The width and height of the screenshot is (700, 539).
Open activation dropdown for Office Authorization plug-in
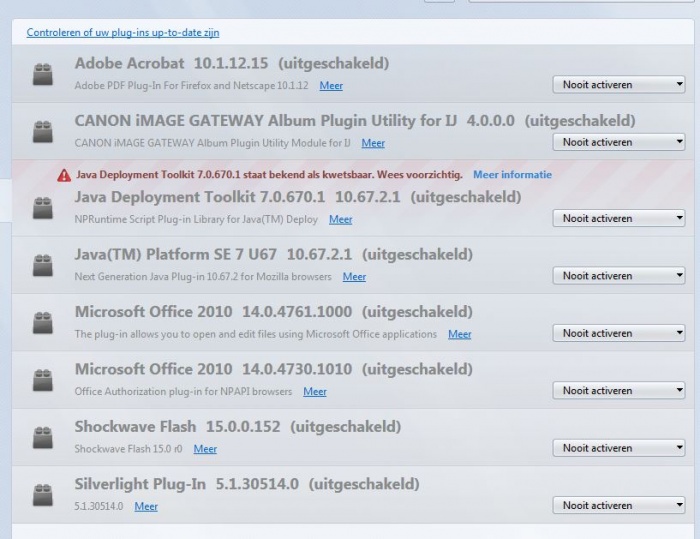click(x=619, y=390)
